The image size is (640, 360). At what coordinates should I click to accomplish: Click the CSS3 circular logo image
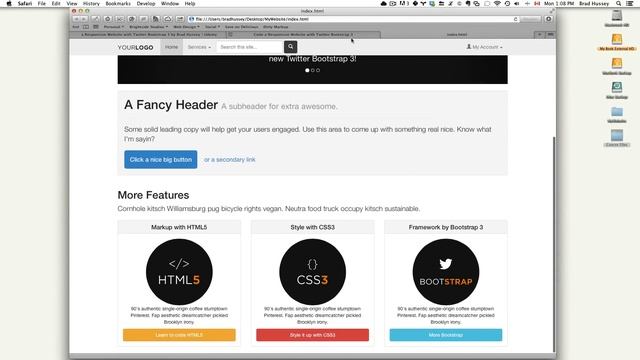coord(313,272)
